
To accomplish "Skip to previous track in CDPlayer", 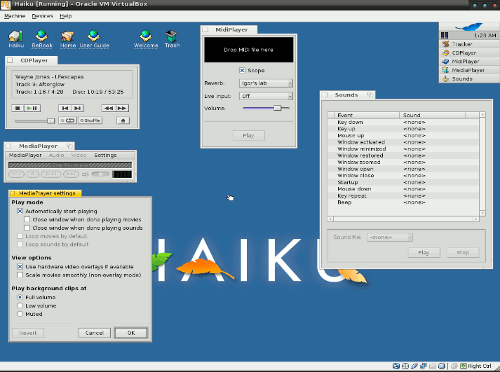I will [x=65, y=108].
